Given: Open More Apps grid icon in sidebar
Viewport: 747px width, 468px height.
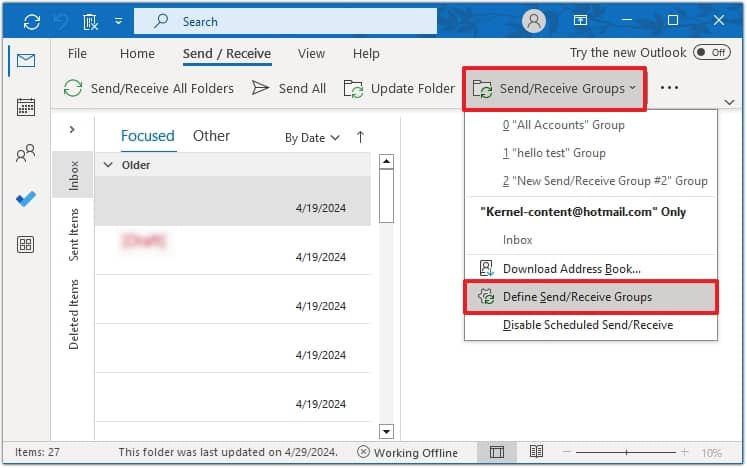Looking at the screenshot, I should click(26, 244).
